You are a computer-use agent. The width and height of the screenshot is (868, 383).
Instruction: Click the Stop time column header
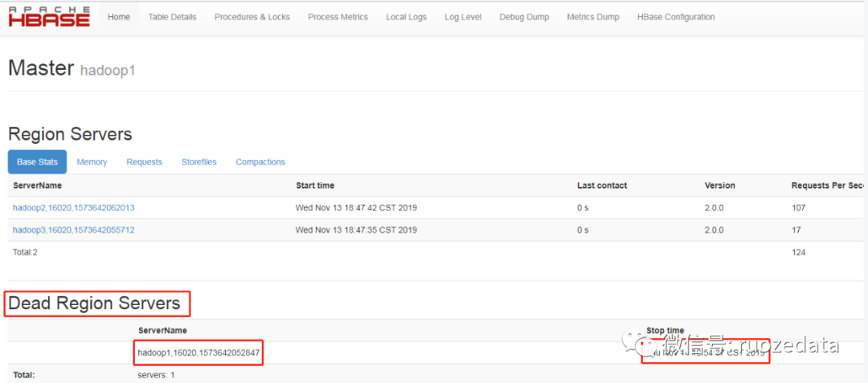tap(665, 331)
